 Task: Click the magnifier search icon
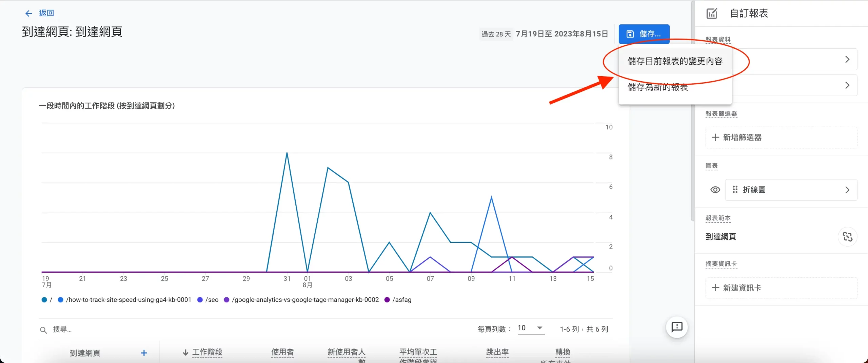coord(43,330)
